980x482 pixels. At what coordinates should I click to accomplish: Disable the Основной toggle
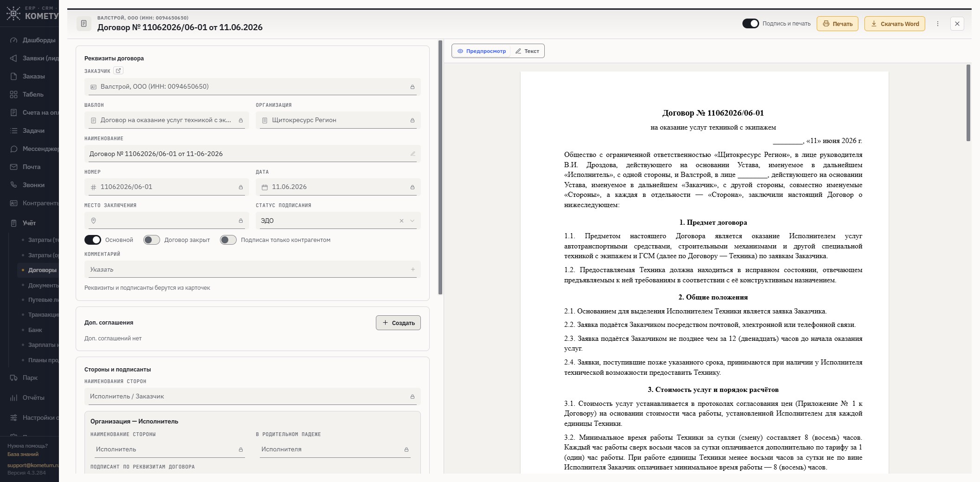(93, 240)
